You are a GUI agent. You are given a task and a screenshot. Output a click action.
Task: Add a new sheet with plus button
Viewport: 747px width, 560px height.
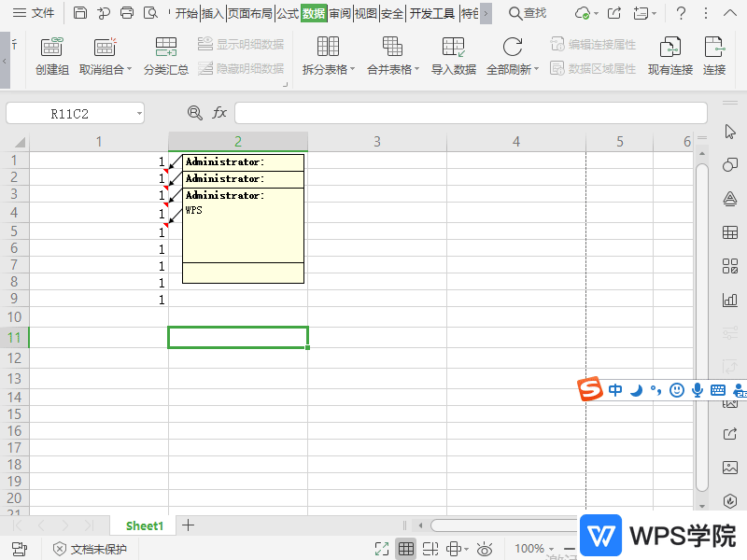coord(189,525)
